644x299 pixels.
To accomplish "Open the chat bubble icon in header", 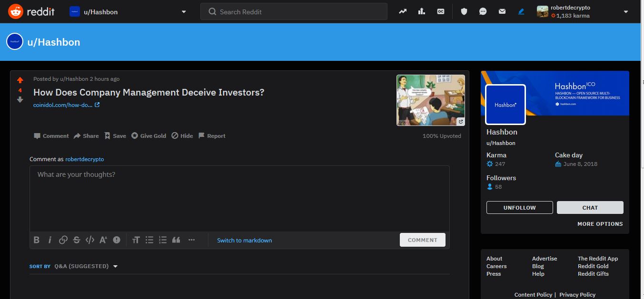I will [x=483, y=11].
